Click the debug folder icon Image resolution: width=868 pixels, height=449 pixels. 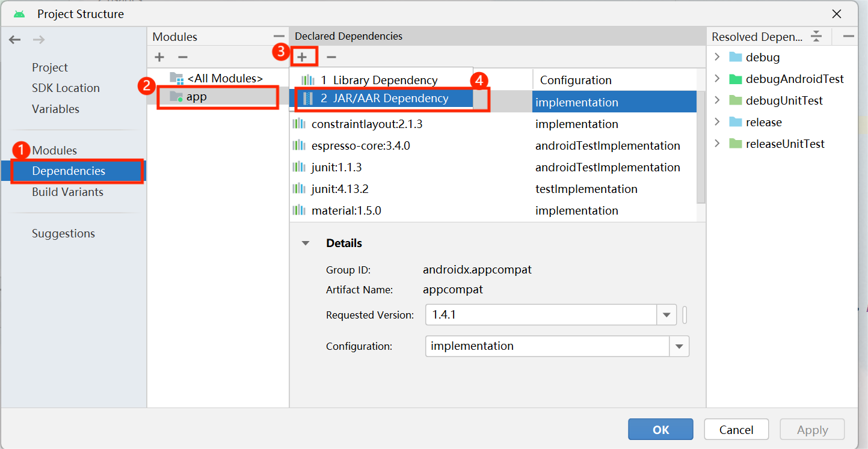point(736,57)
